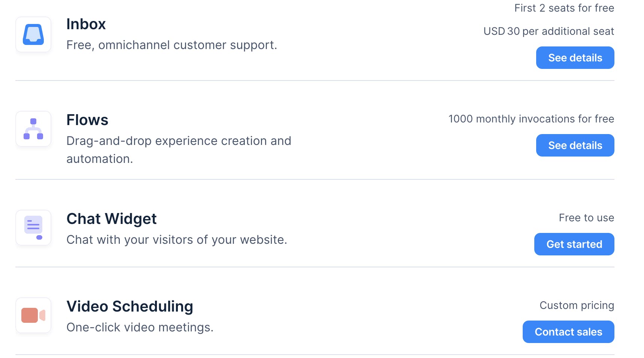This screenshot has height=358, width=644.
Task: Click the Video Scheduling camera icon
Action: pyautogui.click(x=33, y=315)
